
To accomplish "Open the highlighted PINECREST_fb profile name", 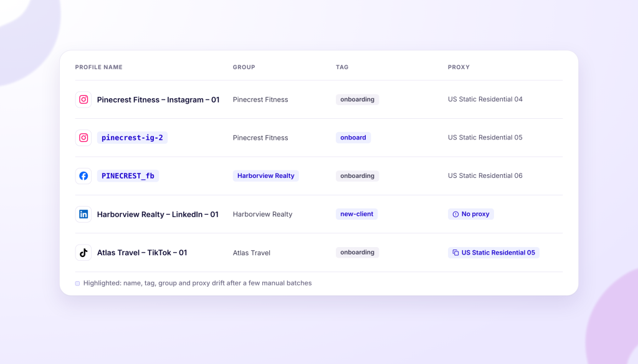I will (x=128, y=176).
